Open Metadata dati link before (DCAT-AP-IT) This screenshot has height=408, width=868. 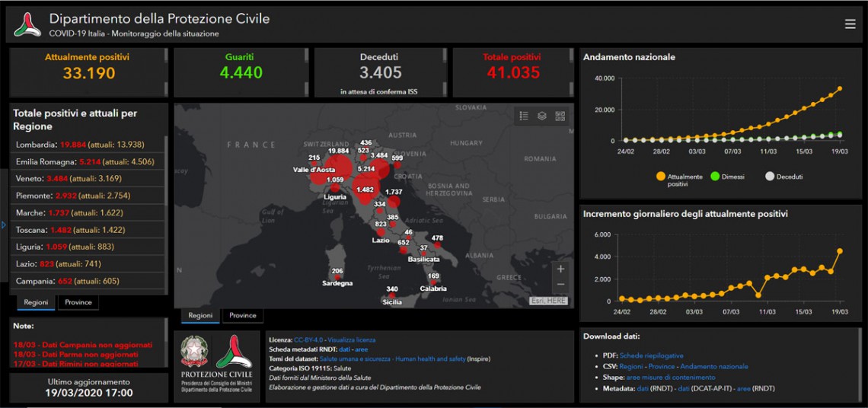coord(683,389)
